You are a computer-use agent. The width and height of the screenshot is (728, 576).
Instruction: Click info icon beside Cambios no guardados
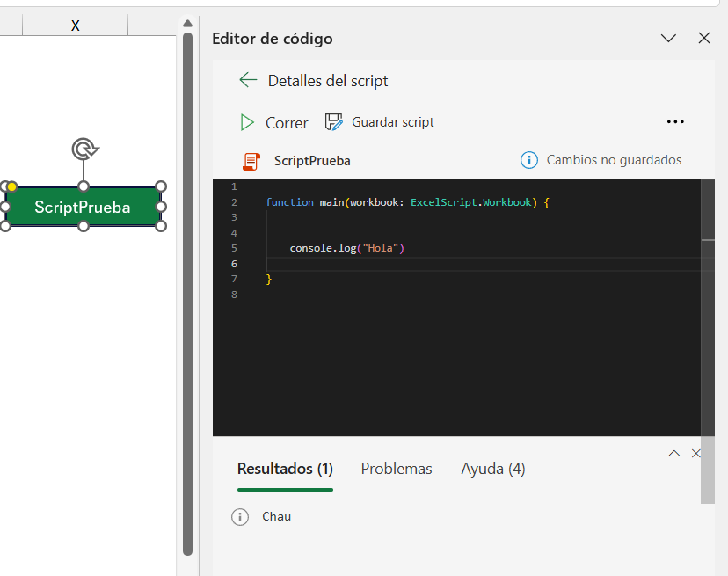coord(528,160)
